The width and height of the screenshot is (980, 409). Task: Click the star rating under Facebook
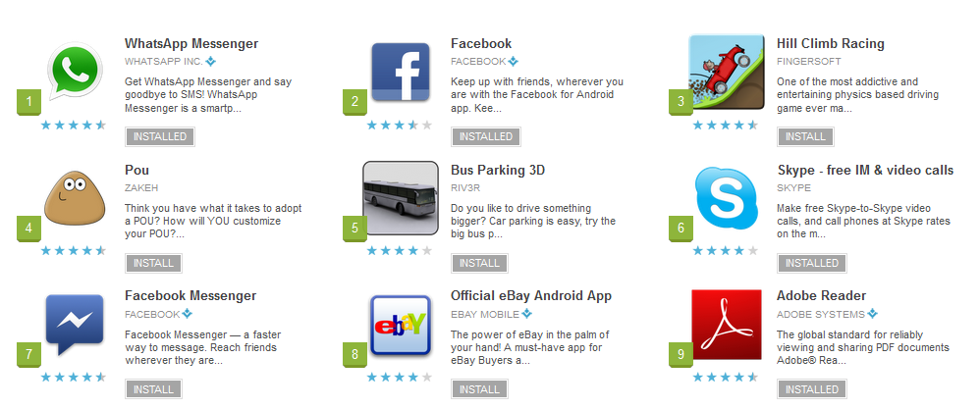[x=399, y=125]
